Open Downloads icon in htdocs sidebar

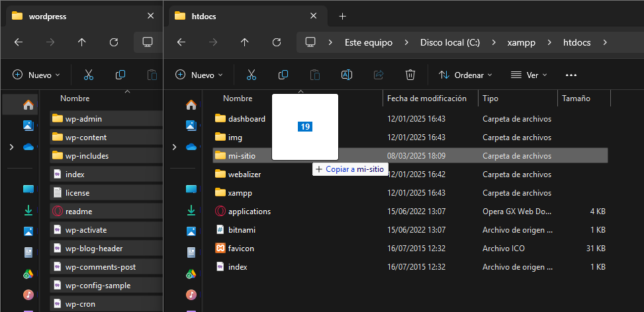191,210
